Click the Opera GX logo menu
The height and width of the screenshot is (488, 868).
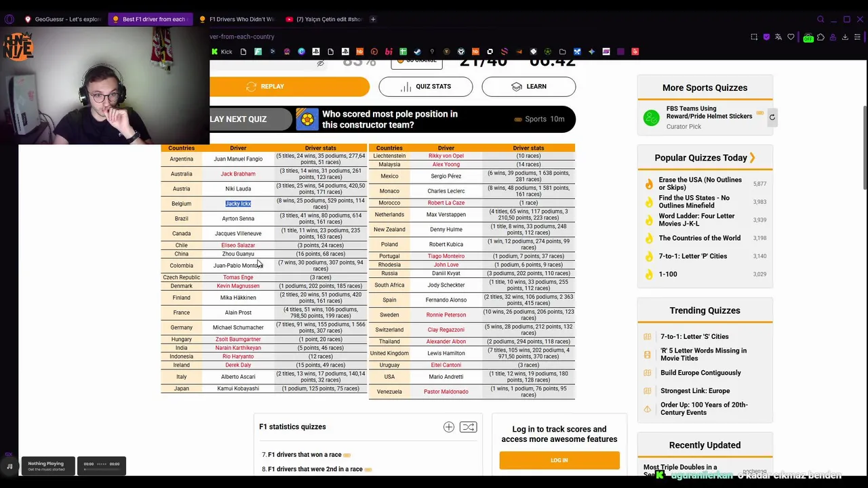pos(9,19)
